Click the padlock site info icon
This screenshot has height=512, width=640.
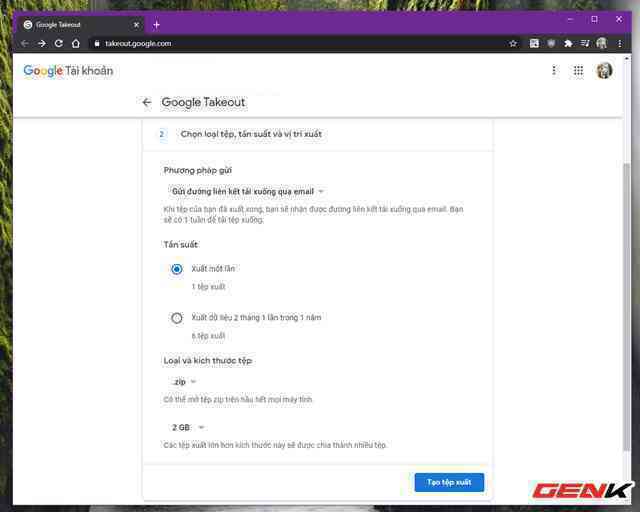(x=97, y=43)
